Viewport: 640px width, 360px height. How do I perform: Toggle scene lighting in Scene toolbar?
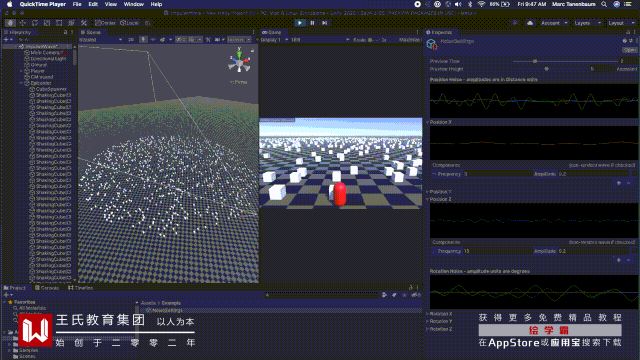[x=143, y=40]
